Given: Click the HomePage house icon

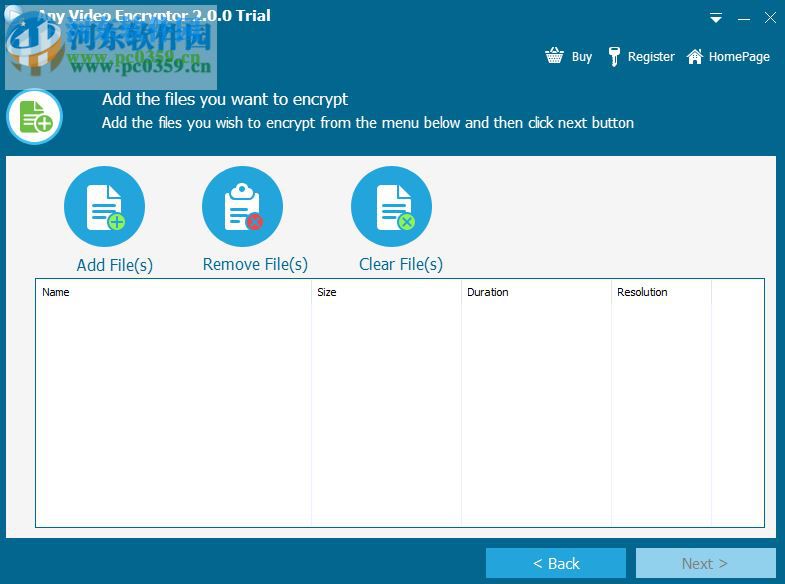Looking at the screenshot, I should (x=695, y=56).
